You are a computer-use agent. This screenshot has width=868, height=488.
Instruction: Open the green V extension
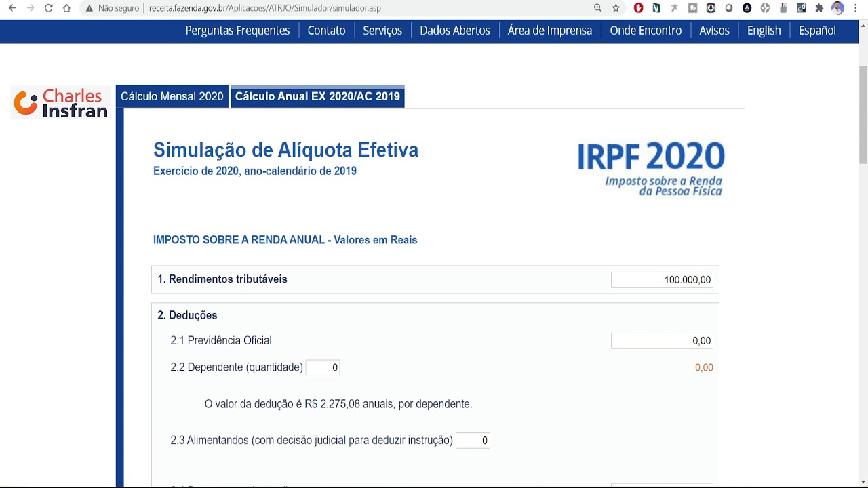[x=656, y=8]
